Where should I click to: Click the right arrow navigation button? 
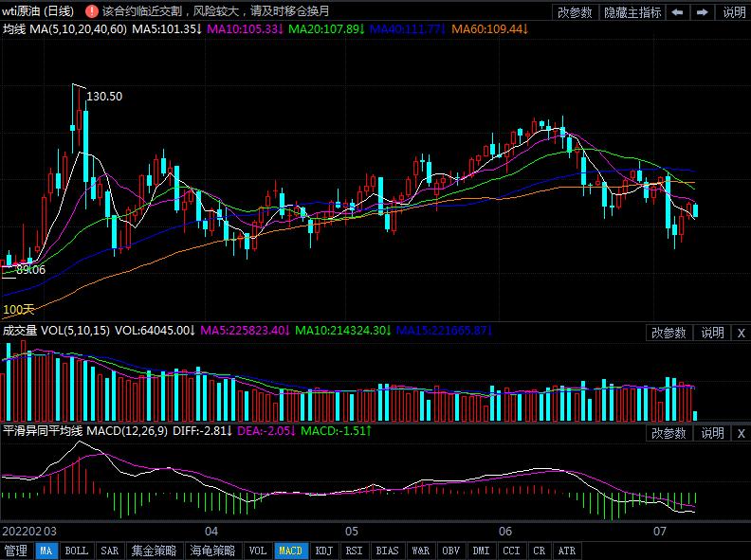[703, 12]
